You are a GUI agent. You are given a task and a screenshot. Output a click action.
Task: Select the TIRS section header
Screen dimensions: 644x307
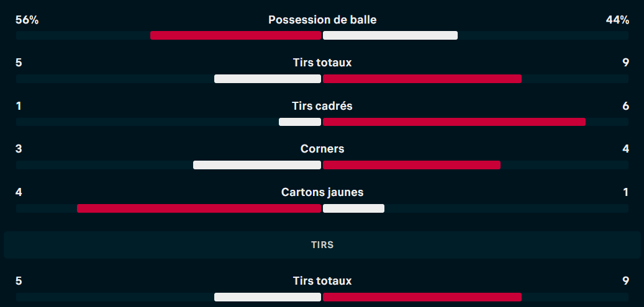click(322, 244)
